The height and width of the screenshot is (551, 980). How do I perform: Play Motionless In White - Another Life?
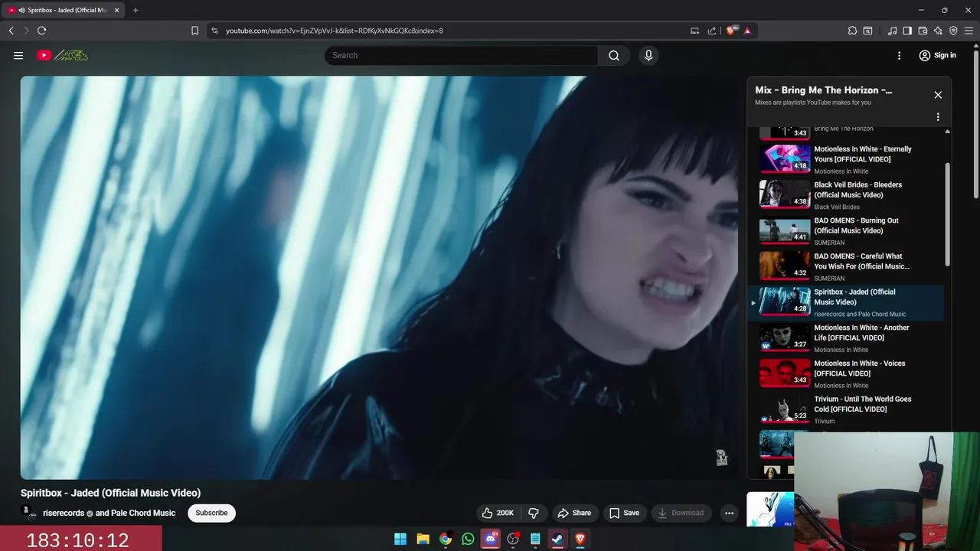click(x=846, y=337)
